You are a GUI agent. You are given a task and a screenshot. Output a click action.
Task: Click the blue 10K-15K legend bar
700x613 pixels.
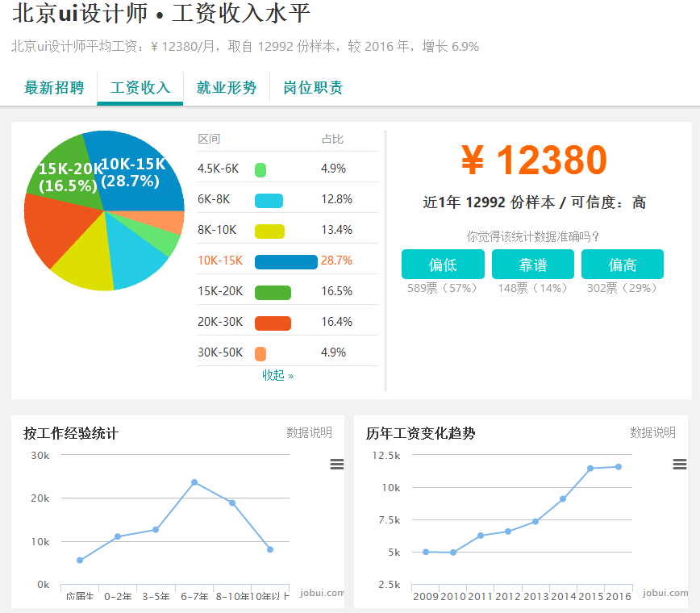(286, 262)
